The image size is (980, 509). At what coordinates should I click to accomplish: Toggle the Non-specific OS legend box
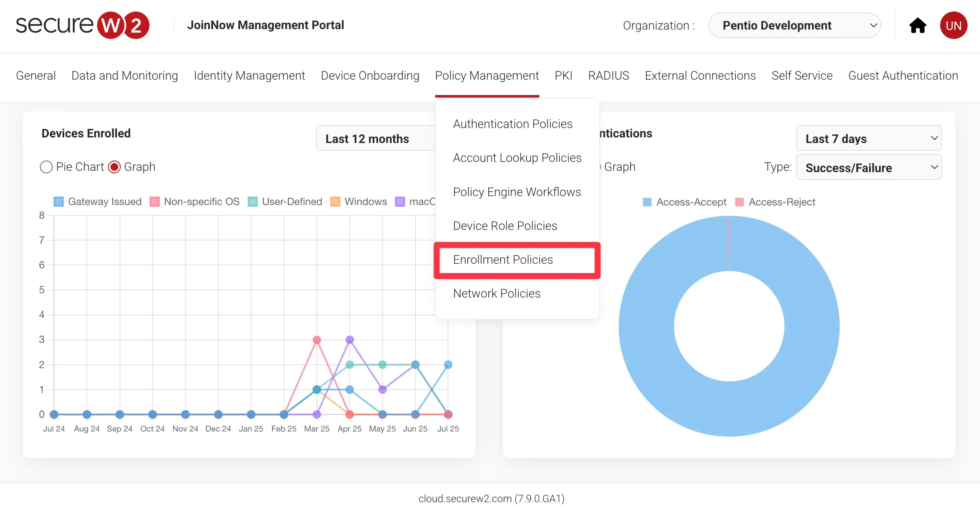coord(155,202)
